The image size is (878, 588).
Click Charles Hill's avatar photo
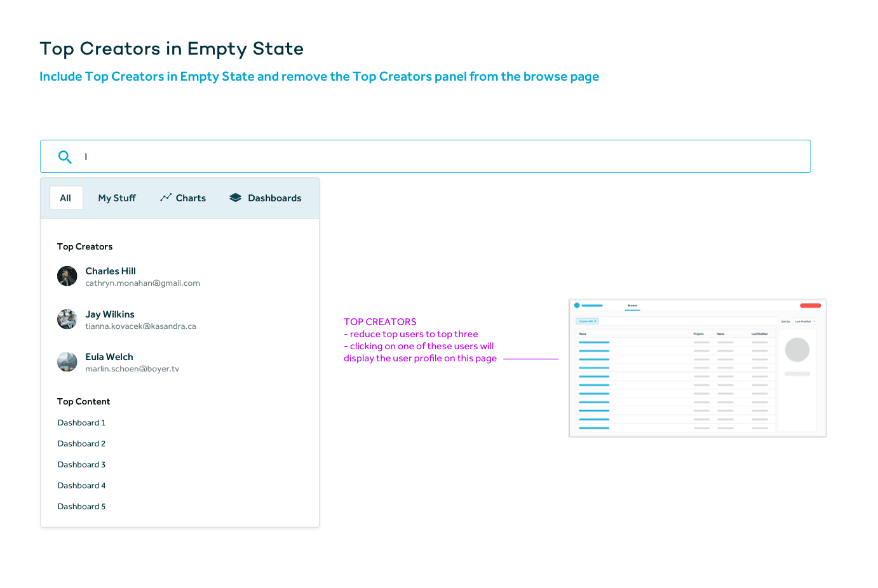click(x=67, y=276)
